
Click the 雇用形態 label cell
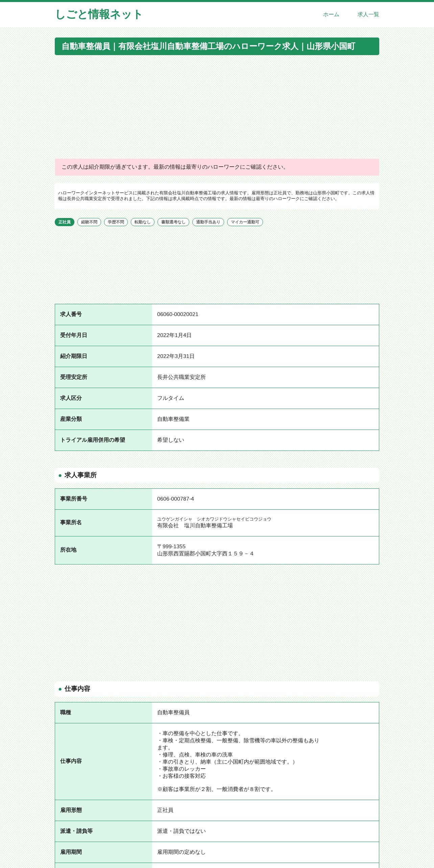[x=103, y=810]
